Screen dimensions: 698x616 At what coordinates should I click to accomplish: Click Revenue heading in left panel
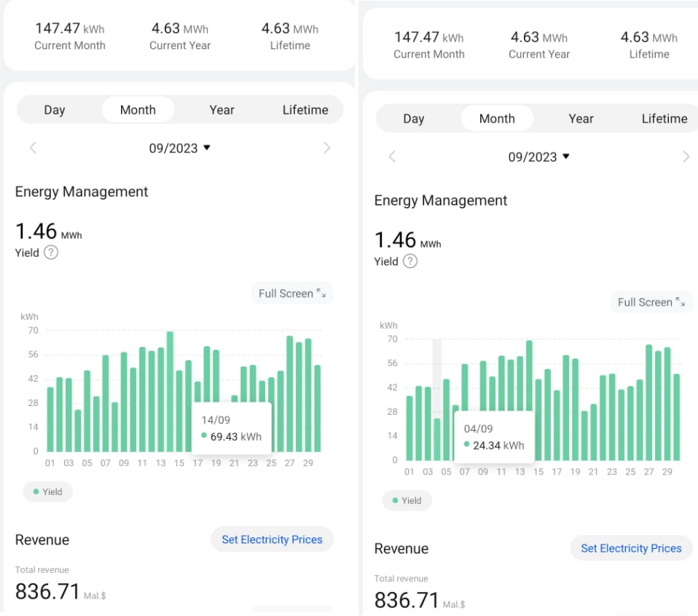(x=42, y=540)
